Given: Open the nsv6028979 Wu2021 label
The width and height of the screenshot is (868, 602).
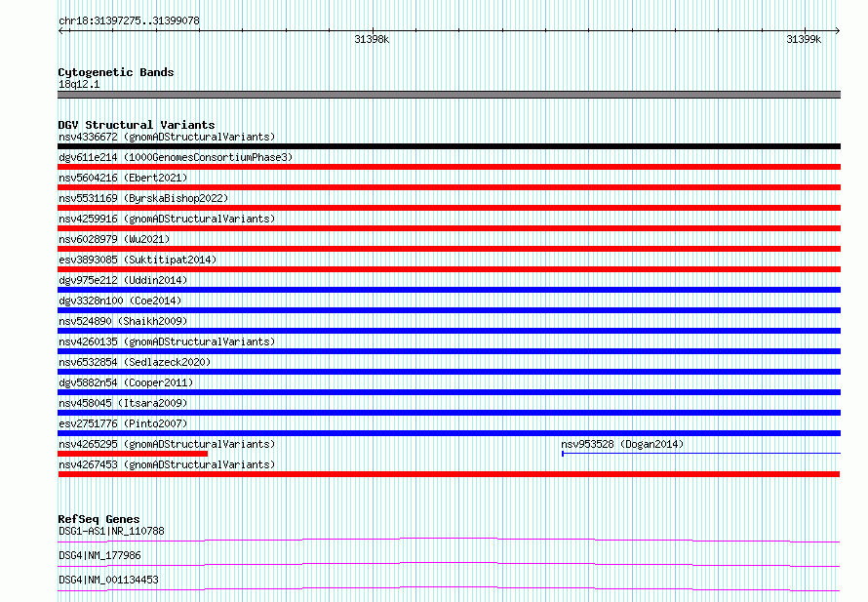Looking at the screenshot, I should point(114,239).
